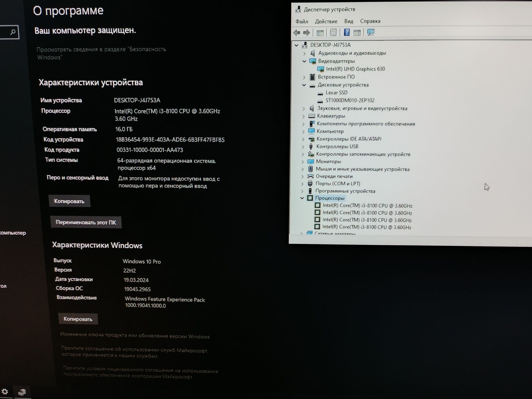Open the Help toolbar icon with question mark

tap(347, 32)
